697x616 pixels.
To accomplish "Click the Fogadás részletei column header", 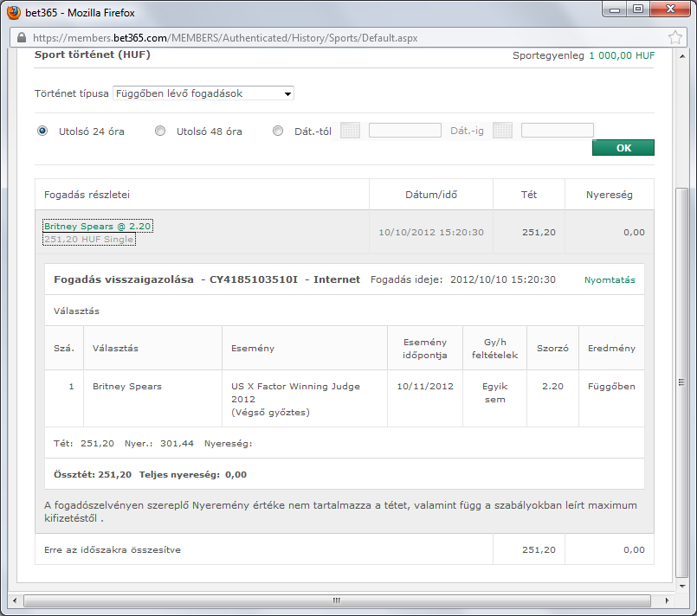I will [x=202, y=195].
